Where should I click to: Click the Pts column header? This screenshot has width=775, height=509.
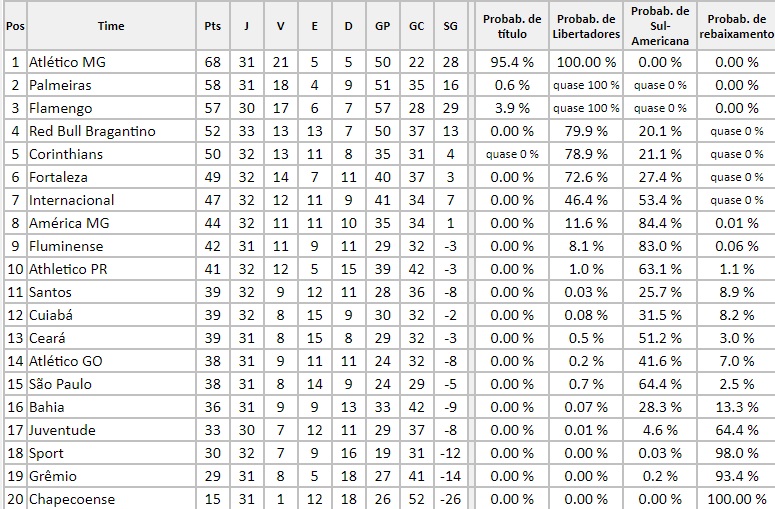point(211,26)
